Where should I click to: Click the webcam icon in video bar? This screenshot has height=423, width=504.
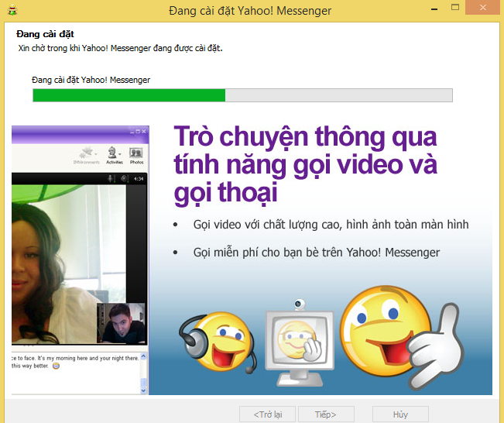pos(125,178)
